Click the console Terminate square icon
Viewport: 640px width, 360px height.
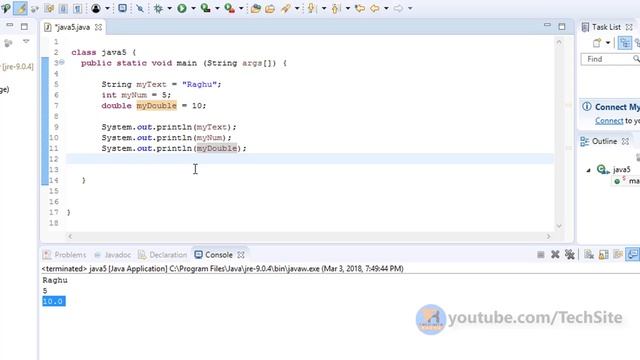tap(541, 255)
